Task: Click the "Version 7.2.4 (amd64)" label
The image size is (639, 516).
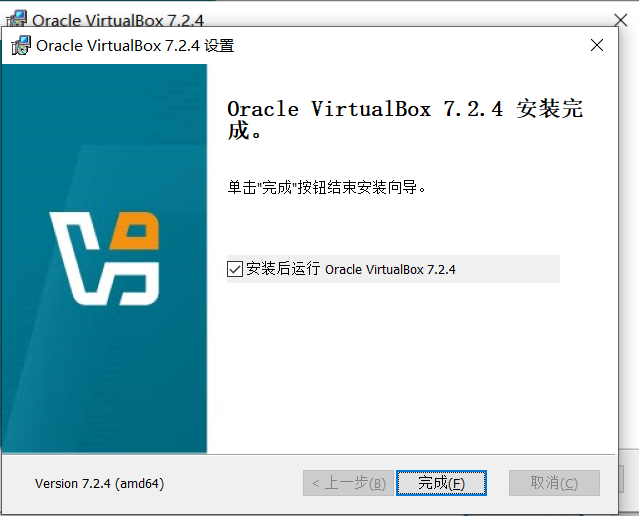Action: click(x=99, y=483)
